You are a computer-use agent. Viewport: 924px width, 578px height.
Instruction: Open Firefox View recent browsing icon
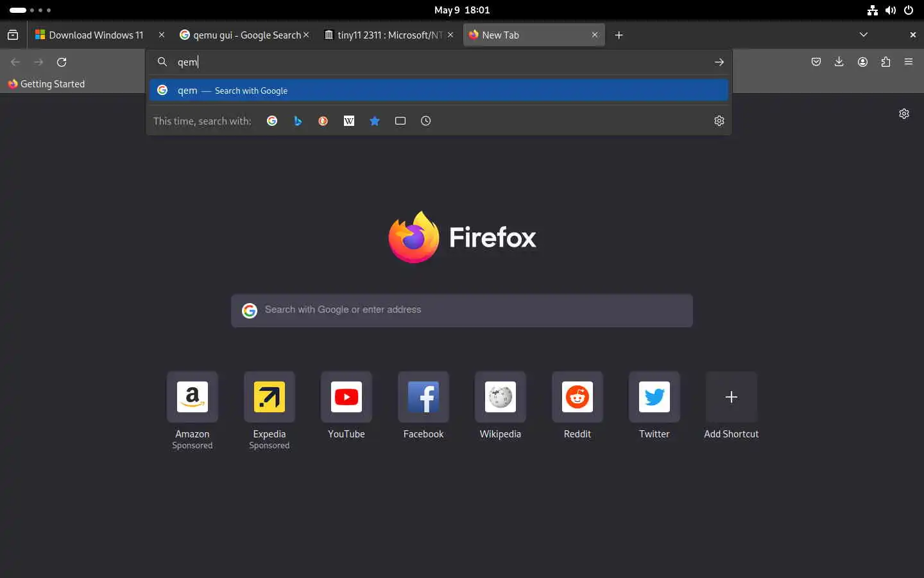click(x=13, y=35)
